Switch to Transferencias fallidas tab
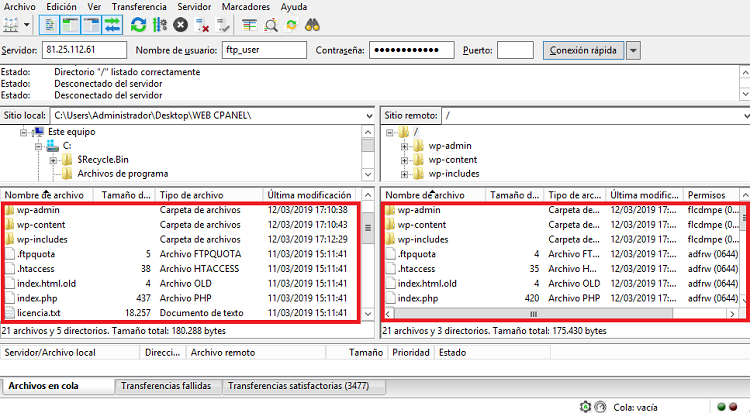 tap(165, 386)
